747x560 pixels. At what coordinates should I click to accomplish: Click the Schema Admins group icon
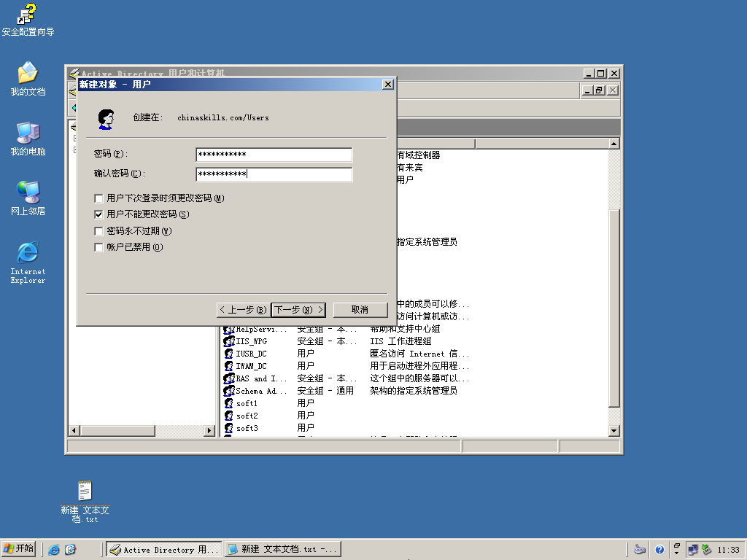[x=229, y=391]
